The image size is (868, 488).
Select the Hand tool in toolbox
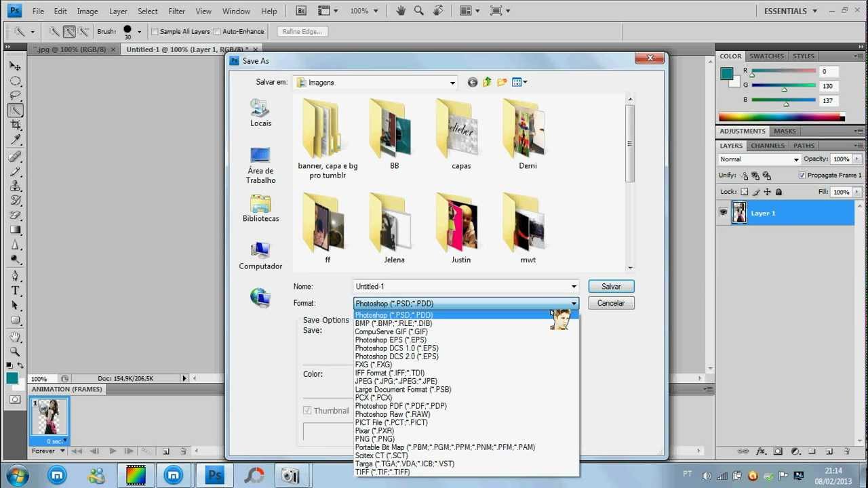pyautogui.click(x=15, y=337)
